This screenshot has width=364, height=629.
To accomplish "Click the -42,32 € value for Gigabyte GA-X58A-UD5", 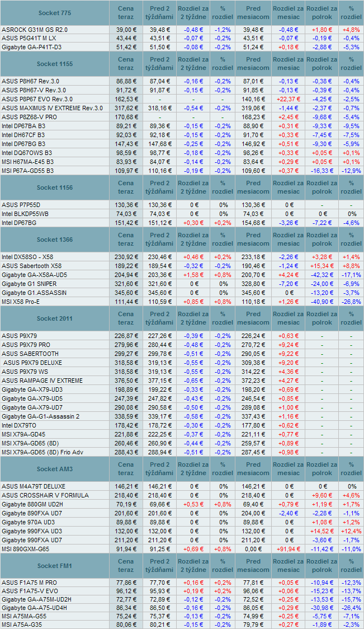I will coord(322,274).
